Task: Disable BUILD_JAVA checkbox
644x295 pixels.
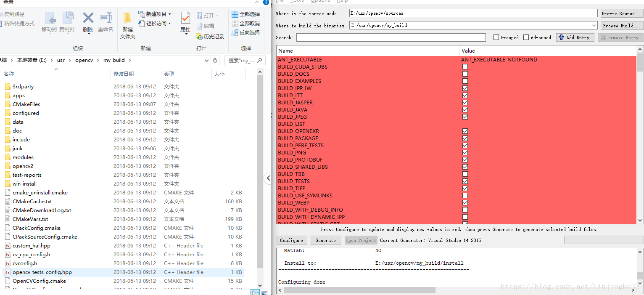Action: click(465, 109)
